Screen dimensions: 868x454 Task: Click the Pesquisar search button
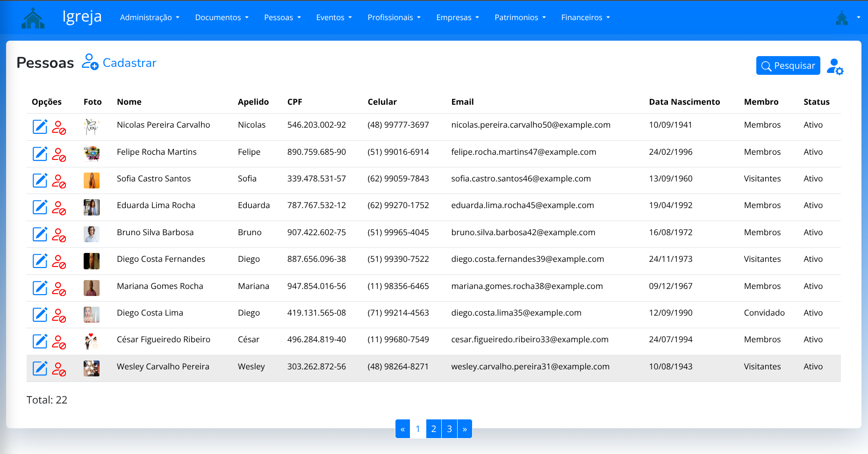coord(788,65)
